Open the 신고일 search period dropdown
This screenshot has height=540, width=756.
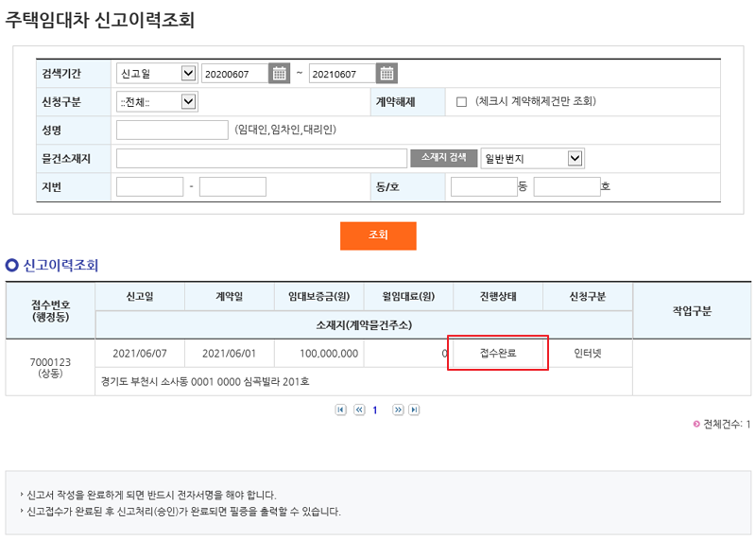(x=157, y=74)
